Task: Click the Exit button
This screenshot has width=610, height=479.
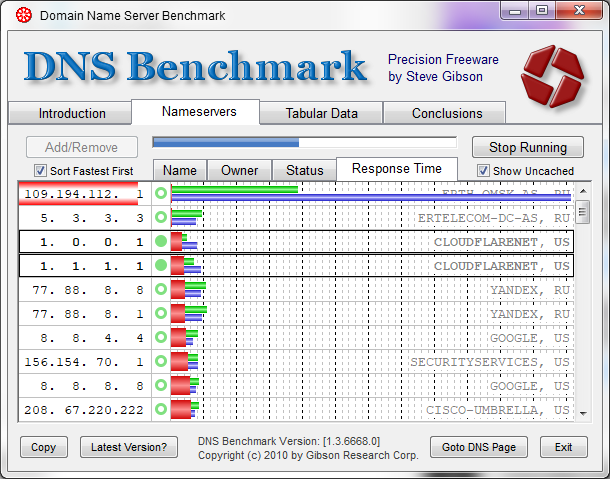Action: pos(564,447)
